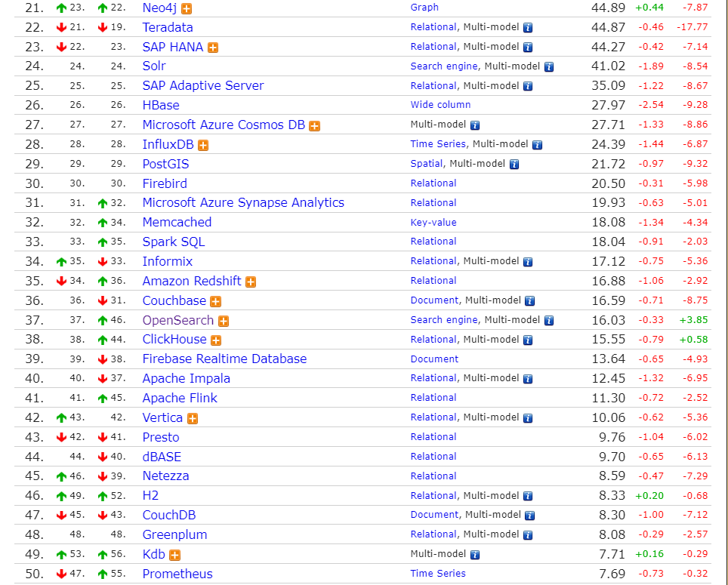Click the multi-model info icon for Vertica
The image size is (728, 585).
tap(528, 418)
